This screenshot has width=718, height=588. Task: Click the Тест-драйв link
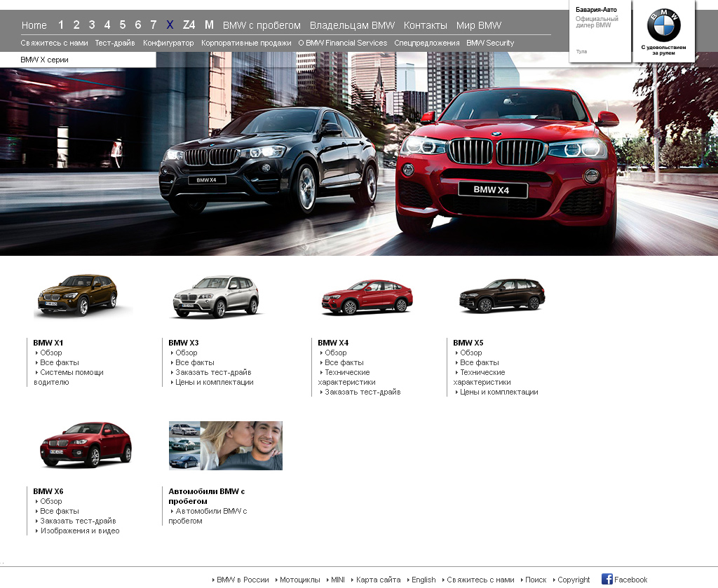(x=115, y=43)
